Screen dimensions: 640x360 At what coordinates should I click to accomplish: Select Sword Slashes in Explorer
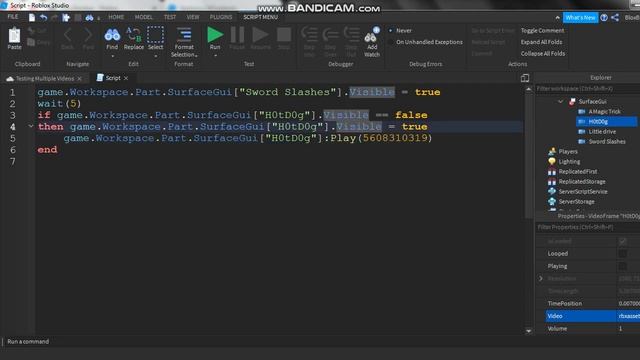tap(607, 142)
